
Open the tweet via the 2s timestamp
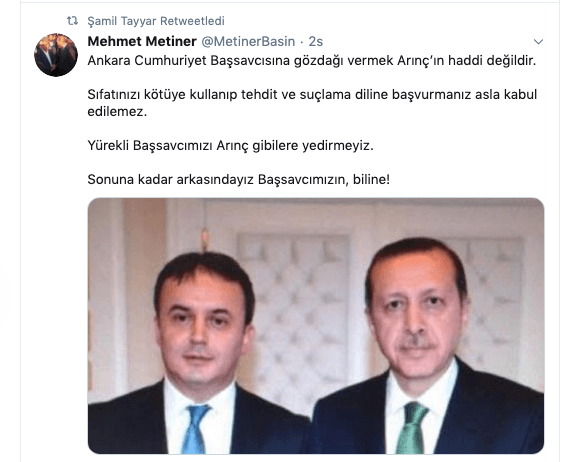click(316, 41)
